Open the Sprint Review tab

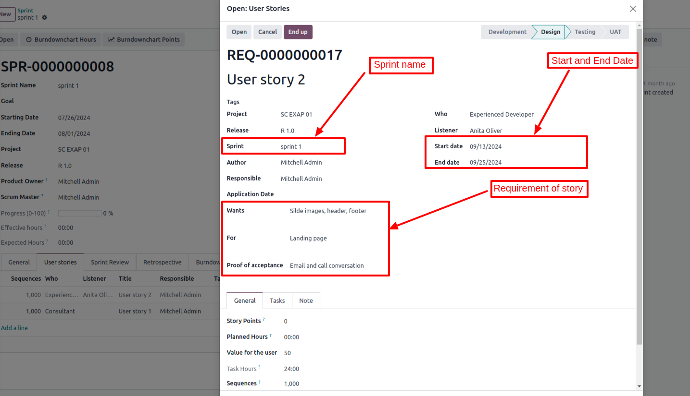(x=110, y=262)
